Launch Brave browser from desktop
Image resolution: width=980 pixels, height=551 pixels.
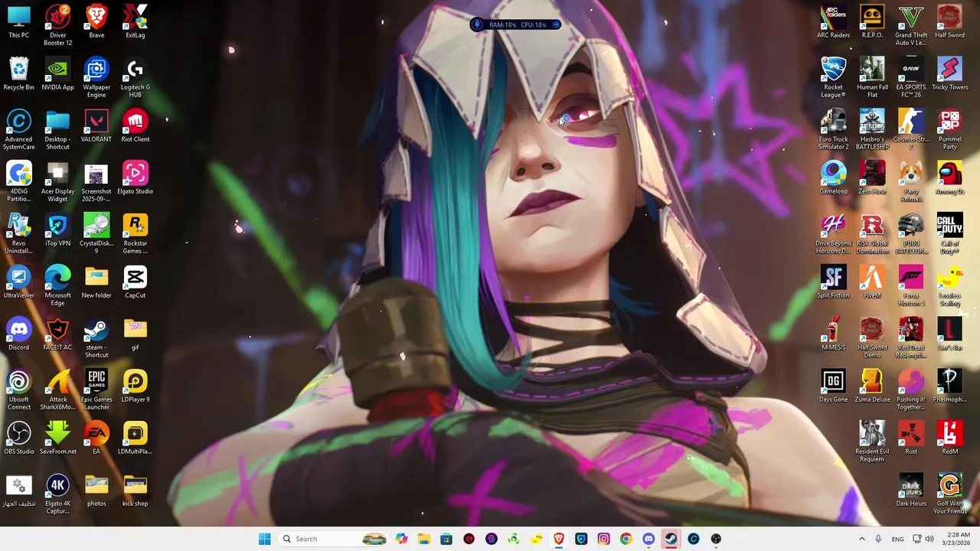96,21
